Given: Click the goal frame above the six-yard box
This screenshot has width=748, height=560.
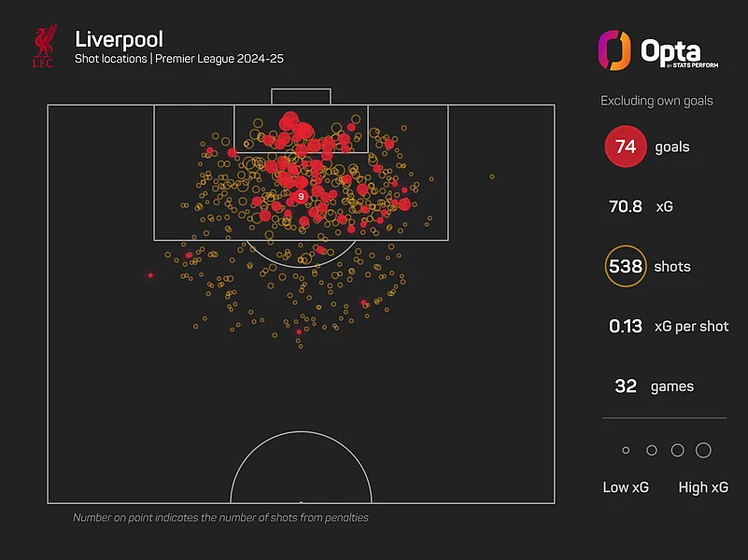Looking at the screenshot, I should coord(301,96).
